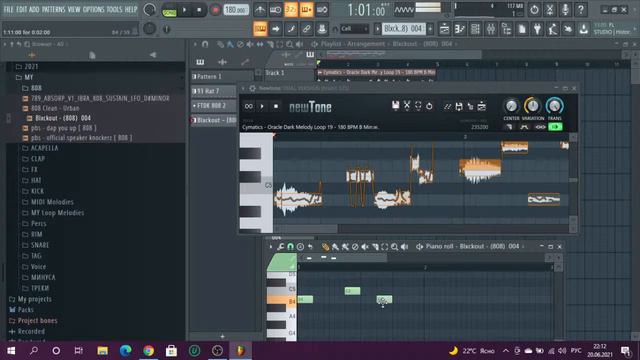
Task: Toggle wait for input before starting
Action: [x=276, y=10]
